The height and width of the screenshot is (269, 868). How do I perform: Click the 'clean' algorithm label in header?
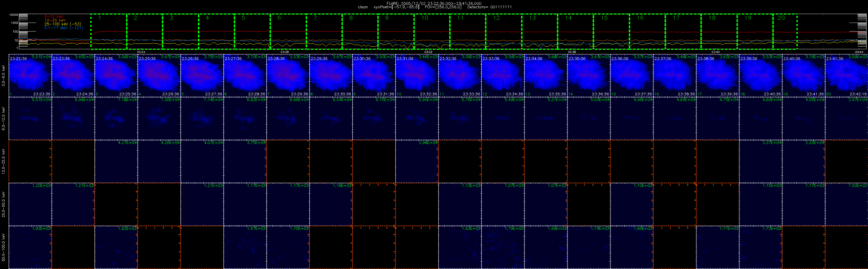point(363,7)
